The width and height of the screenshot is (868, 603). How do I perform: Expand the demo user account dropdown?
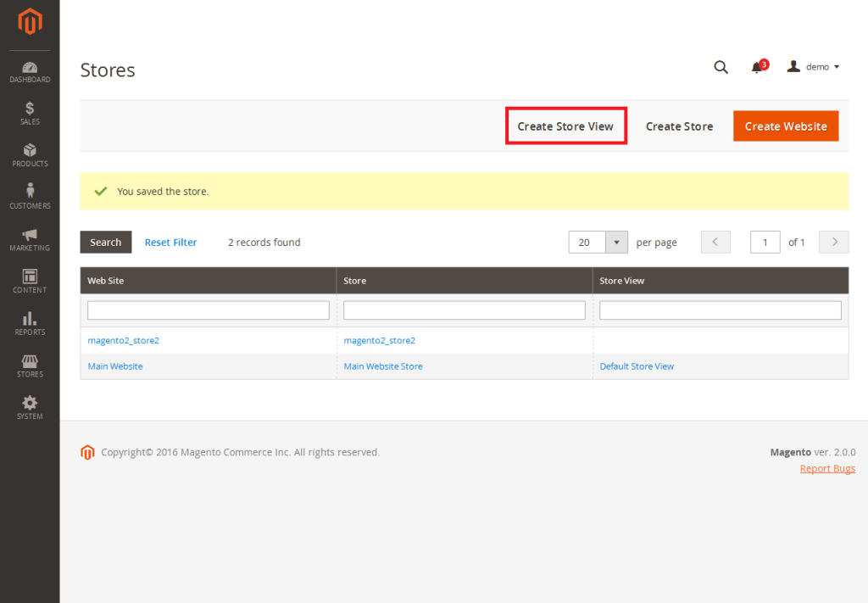point(814,67)
